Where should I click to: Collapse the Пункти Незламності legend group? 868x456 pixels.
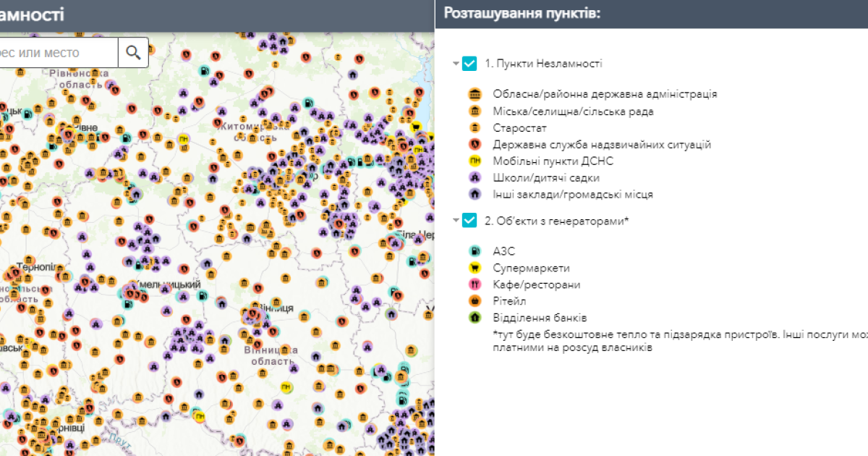click(x=456, y=64)
